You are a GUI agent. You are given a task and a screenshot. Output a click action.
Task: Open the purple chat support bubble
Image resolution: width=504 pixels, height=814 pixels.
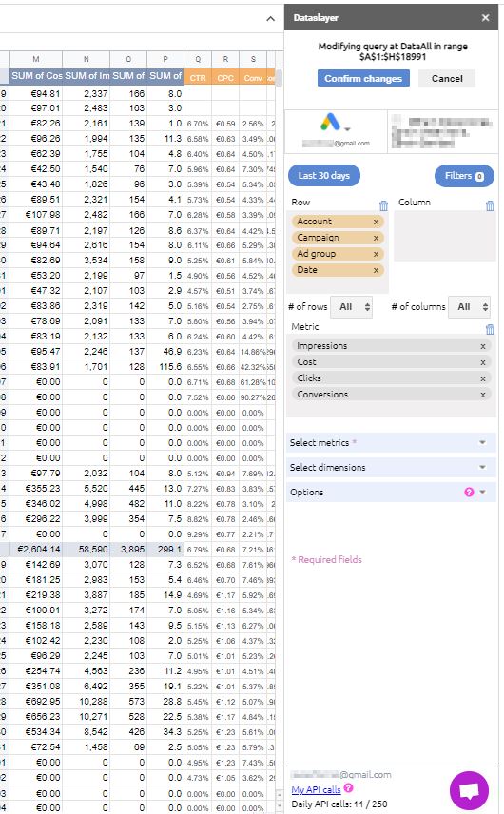tap(469, 790)
